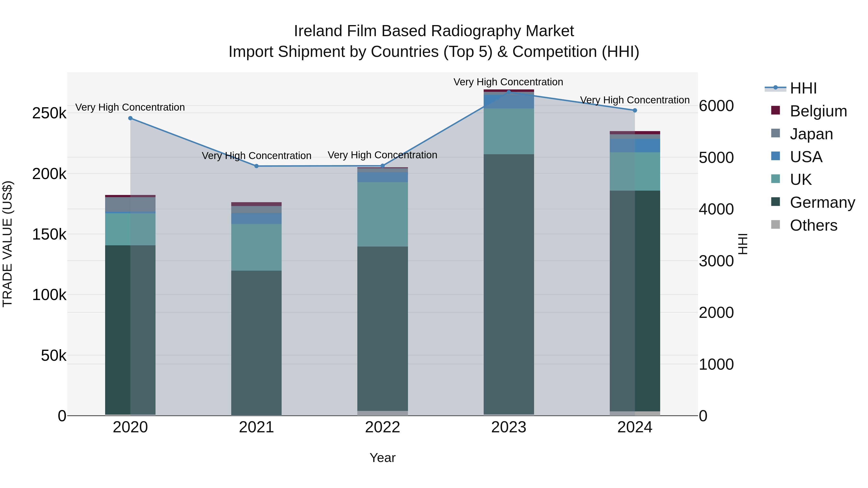Toggle the USA legend entry

[x=797, y=157]
